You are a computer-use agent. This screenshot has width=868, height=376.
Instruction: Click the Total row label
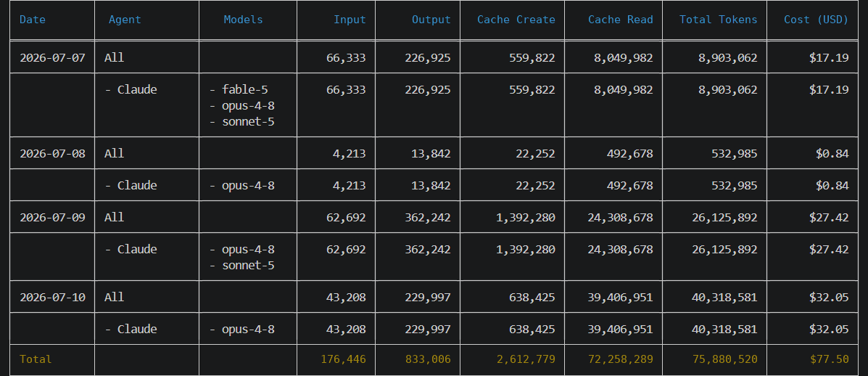click(x=36, y=359)
